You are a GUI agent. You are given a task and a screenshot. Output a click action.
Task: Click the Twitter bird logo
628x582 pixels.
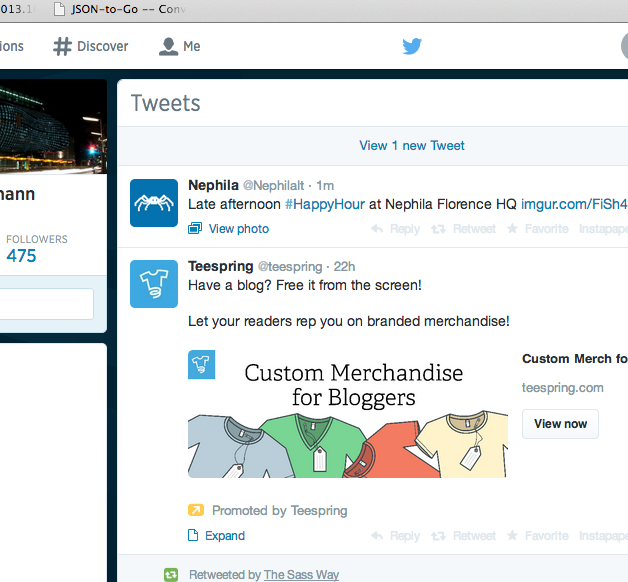tap(412, 46)
